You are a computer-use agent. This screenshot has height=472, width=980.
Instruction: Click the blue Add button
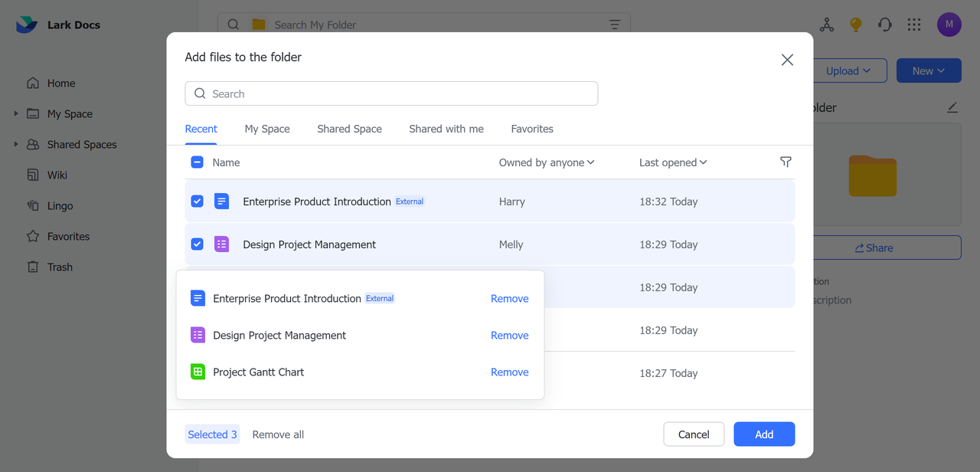(763, 434)
